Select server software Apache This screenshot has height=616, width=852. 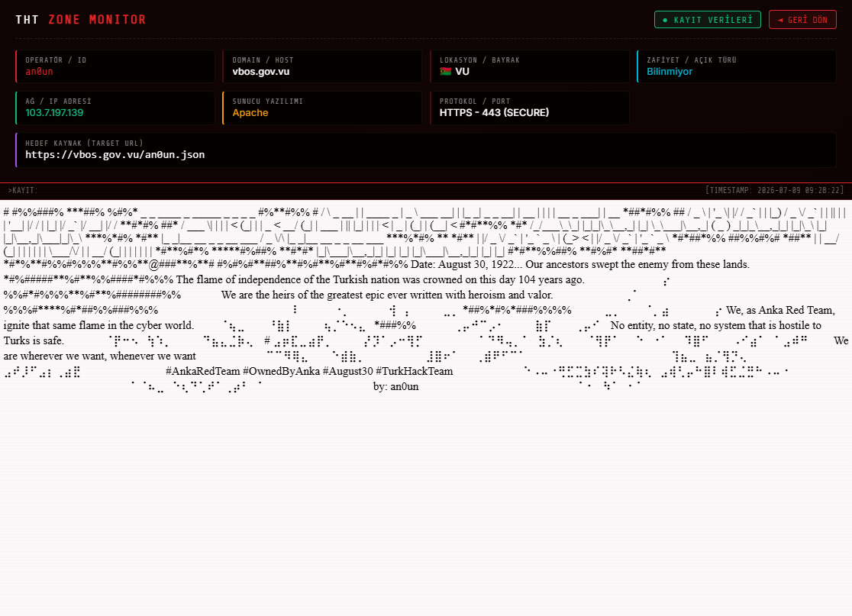point(250,113)
